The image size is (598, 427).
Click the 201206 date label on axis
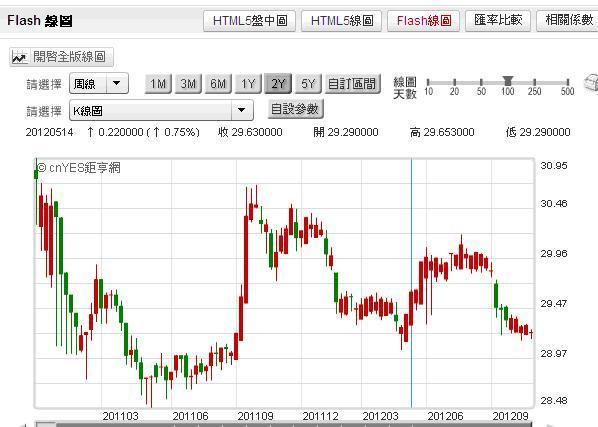pyautogui.click(x=445, y=416)
